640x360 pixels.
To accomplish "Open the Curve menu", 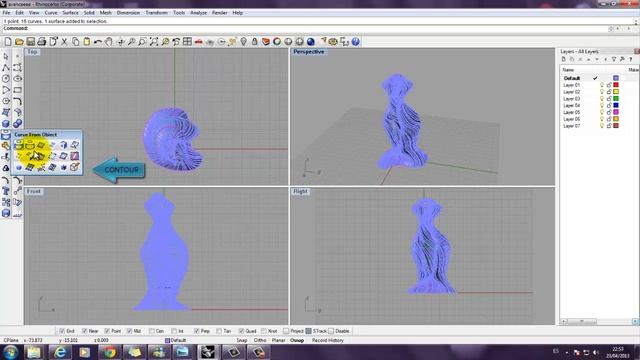I will pos(51,13).
